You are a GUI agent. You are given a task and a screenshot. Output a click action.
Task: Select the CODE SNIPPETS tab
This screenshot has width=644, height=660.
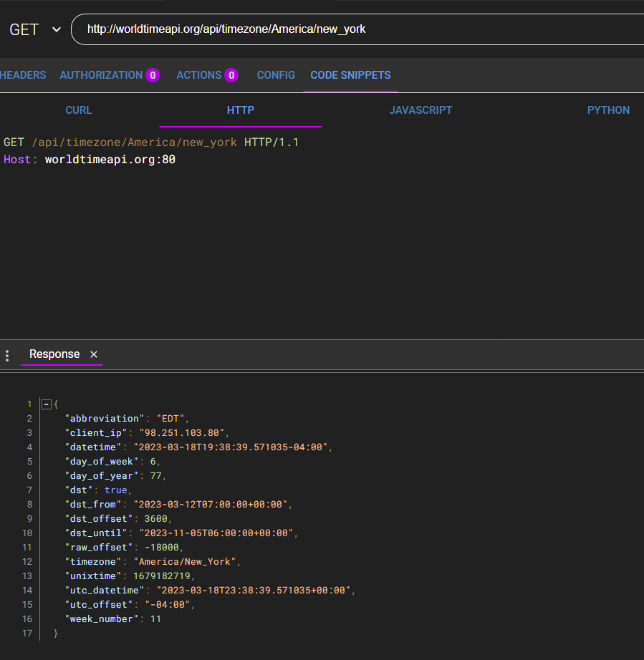tap(350, 75)
